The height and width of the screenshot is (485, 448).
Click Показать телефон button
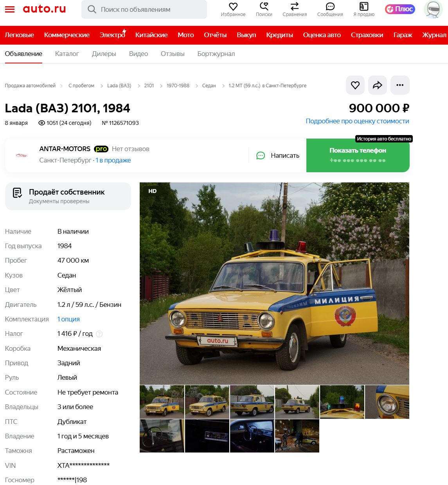click(x=358, y=155)
